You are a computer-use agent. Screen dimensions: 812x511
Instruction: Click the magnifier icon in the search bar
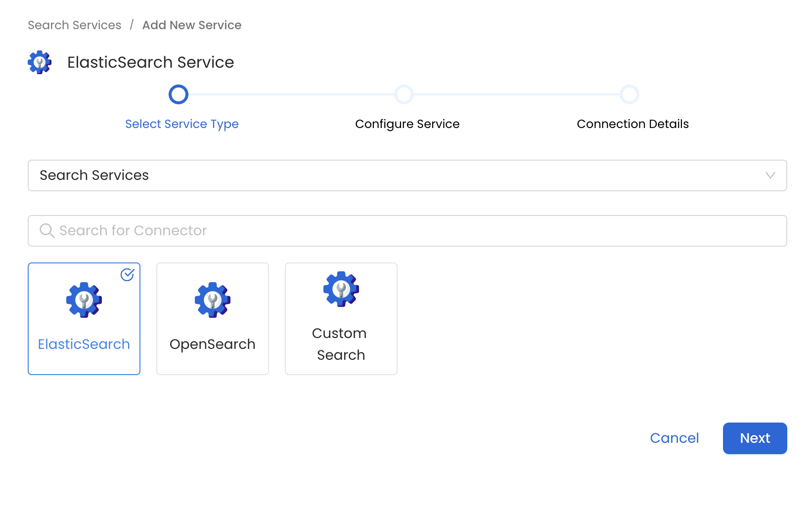pyautogui.click(x=47, y=230)
